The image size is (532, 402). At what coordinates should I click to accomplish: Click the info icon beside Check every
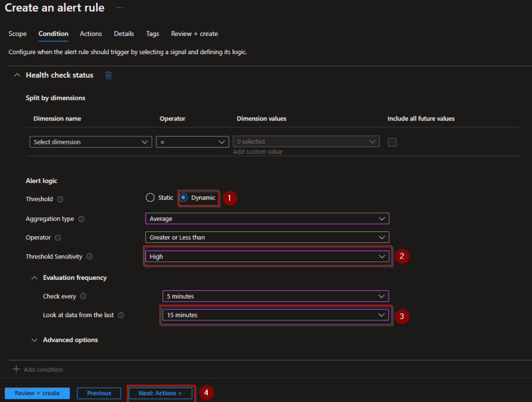point(83,296)
